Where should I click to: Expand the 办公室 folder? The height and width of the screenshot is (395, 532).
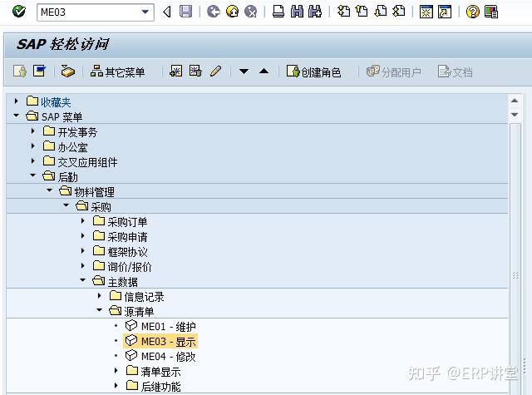[33, 146]
